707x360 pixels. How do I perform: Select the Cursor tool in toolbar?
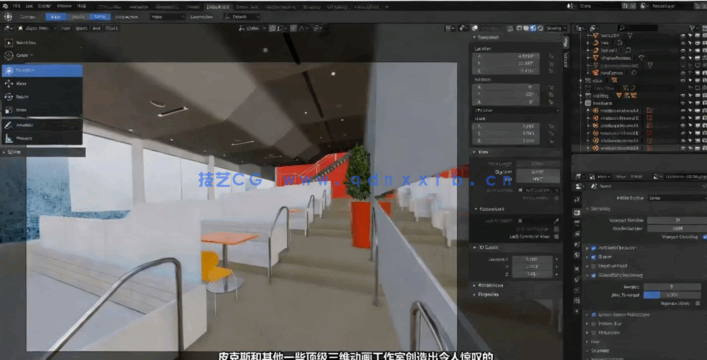pyautogui.click(x=41, y=55)
